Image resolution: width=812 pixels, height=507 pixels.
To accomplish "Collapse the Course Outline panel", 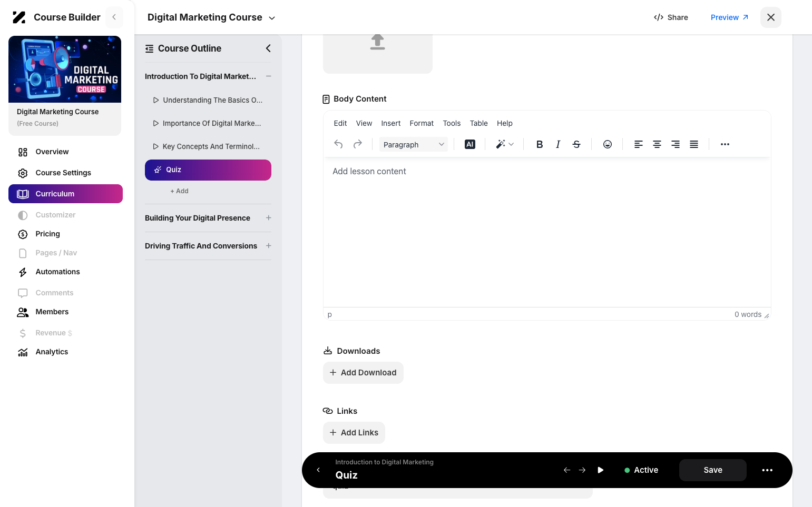I will click(x=268, y=48).
